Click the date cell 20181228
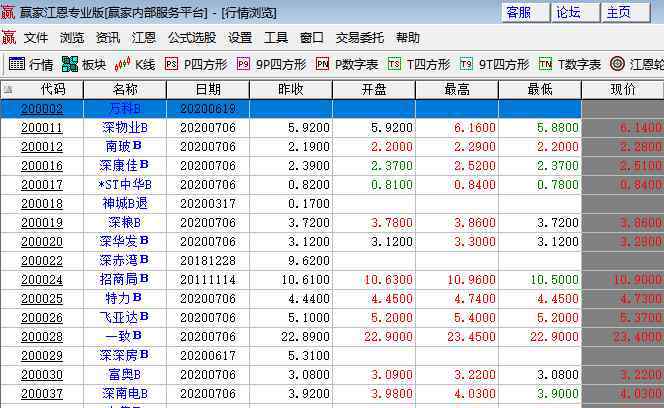The height and width of the screenshot is (408, 664). pos(208,261)
